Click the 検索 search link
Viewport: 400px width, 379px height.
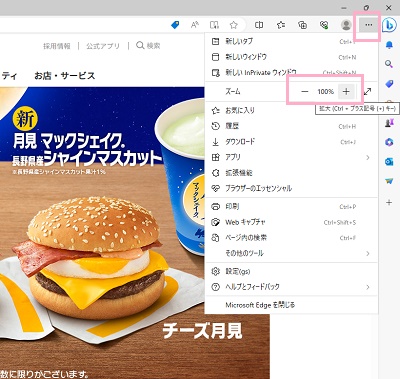148,46
